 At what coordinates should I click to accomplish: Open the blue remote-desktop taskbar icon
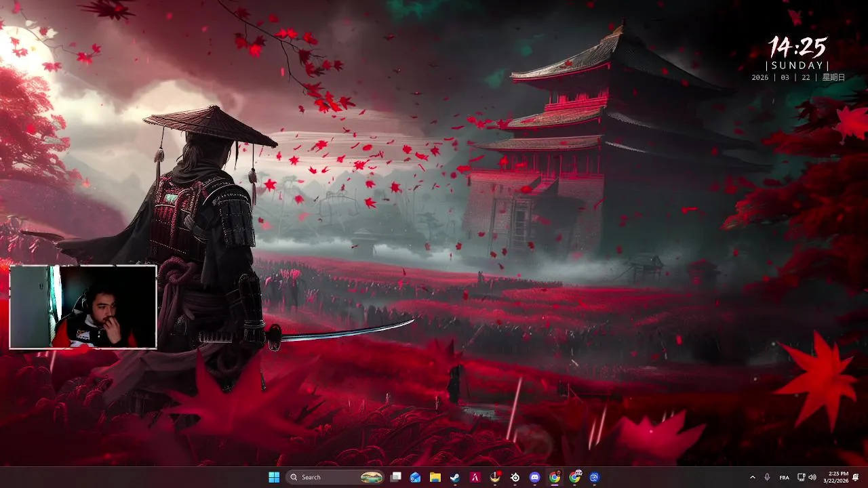click(x=595, y=477)
